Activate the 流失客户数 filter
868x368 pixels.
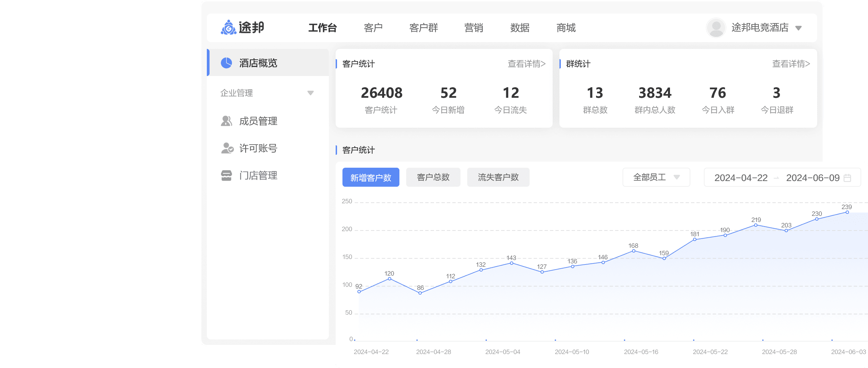498,177
